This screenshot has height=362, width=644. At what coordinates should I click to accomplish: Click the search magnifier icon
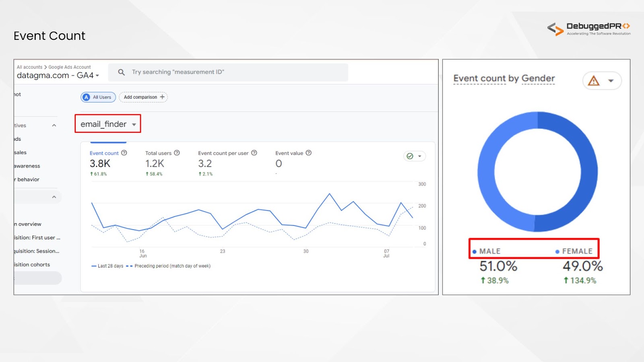point(121,72)
